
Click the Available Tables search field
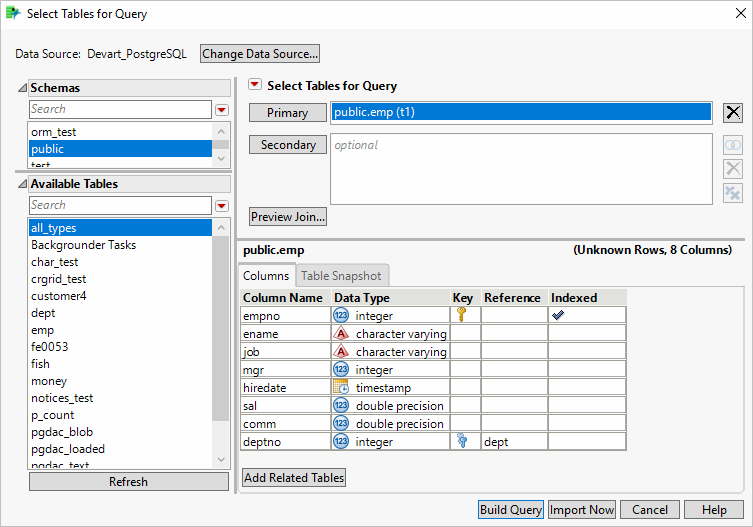tap(119, 205)
